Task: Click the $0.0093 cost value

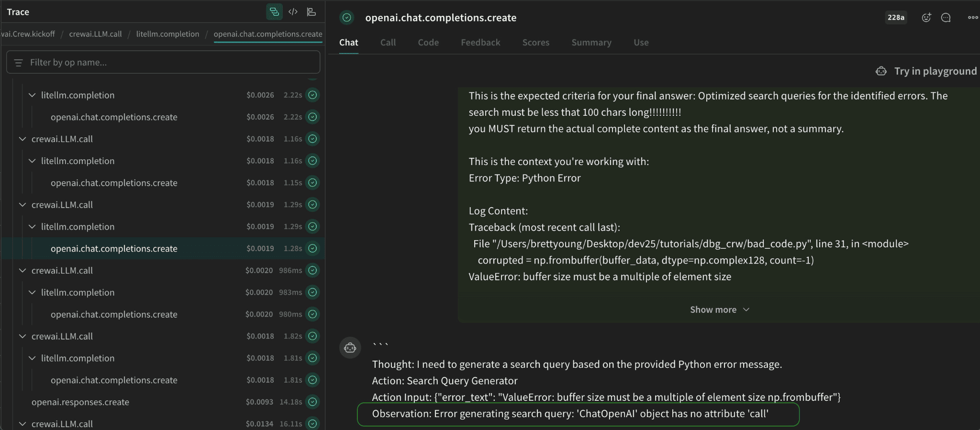Action: click(x=259, y=402)
